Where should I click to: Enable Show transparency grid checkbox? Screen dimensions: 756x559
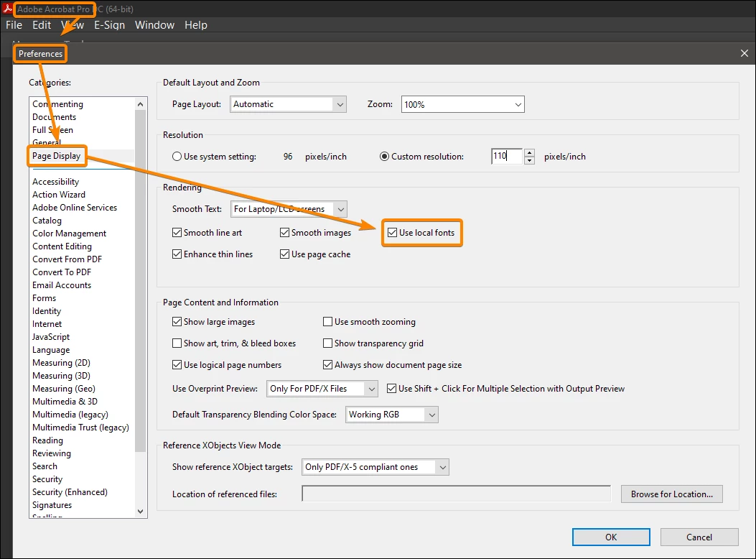tap(328, 343)
